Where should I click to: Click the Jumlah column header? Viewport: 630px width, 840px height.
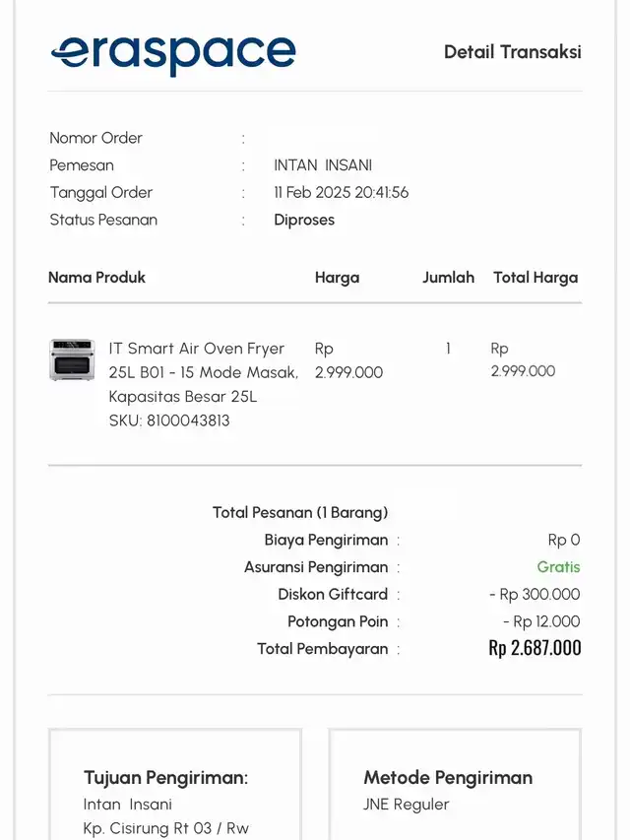coord(449,278)
